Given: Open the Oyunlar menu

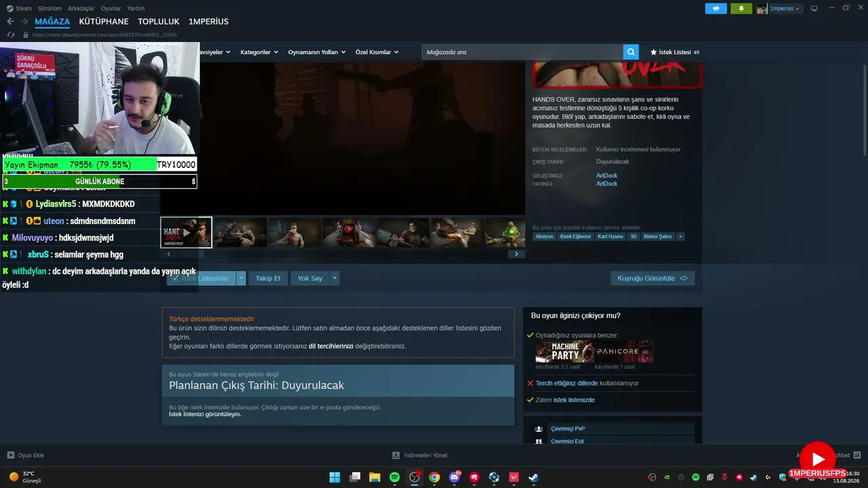Looking at the screenshot, I should tap(111, 8).
